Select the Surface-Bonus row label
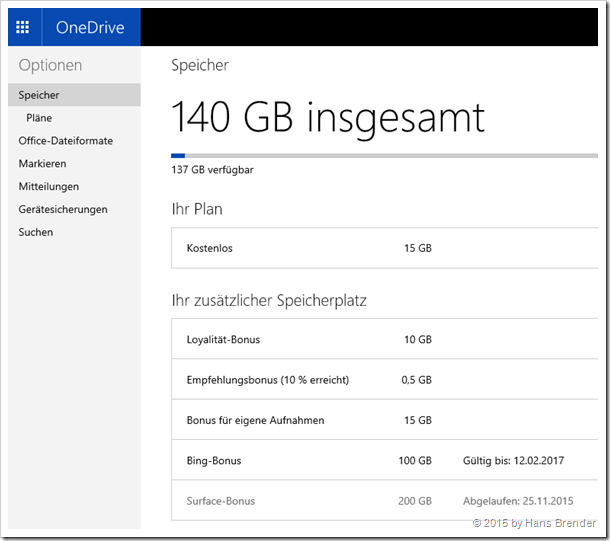 point(221,501)
